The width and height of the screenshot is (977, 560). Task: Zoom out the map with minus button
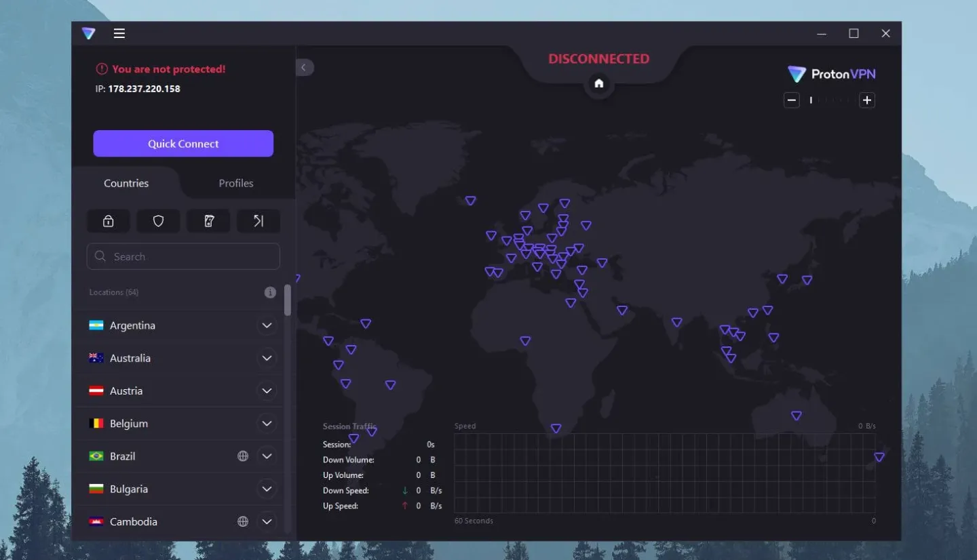click(791, 100)
